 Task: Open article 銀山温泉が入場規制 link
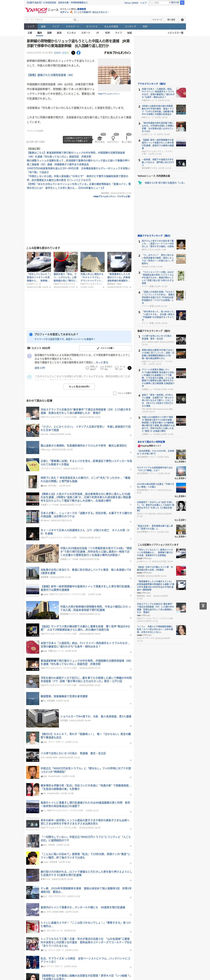pyautogui.click(x=84, y=445)
